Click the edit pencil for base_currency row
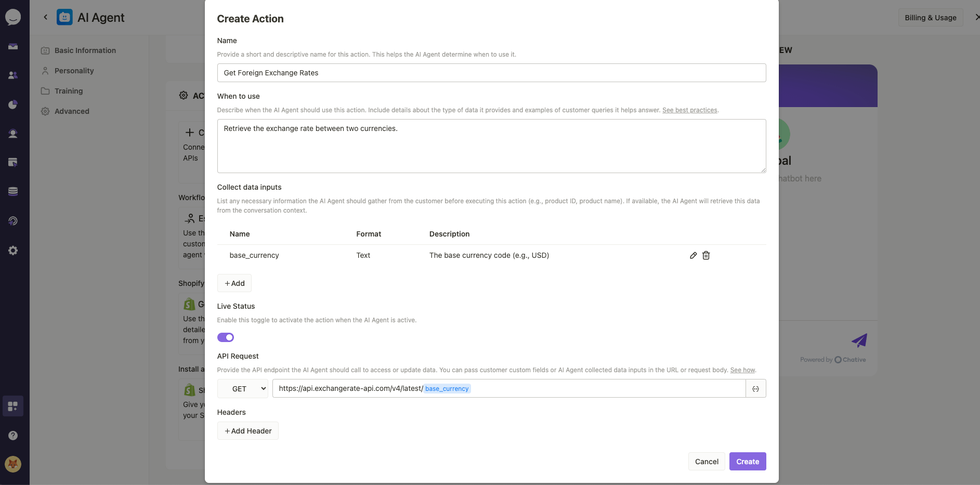980x485 pixels. [x=692, y=255]
